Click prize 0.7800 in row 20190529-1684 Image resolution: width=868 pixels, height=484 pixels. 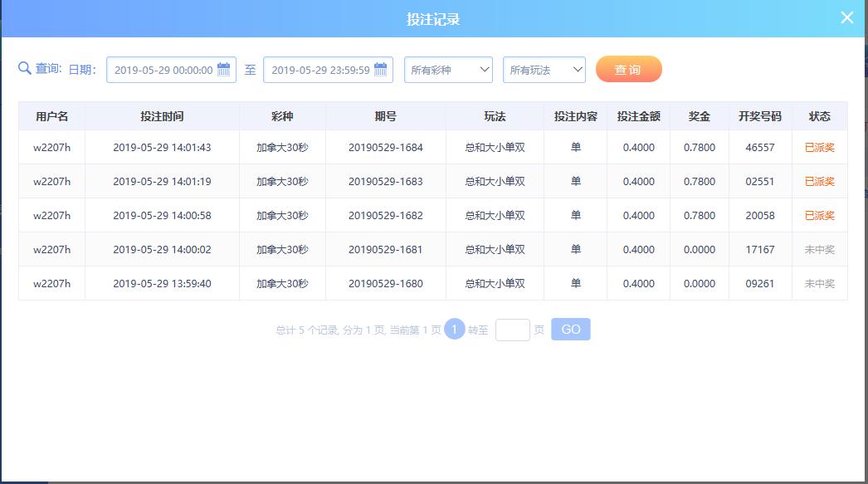pyautogui.click(x=700, y=147)
